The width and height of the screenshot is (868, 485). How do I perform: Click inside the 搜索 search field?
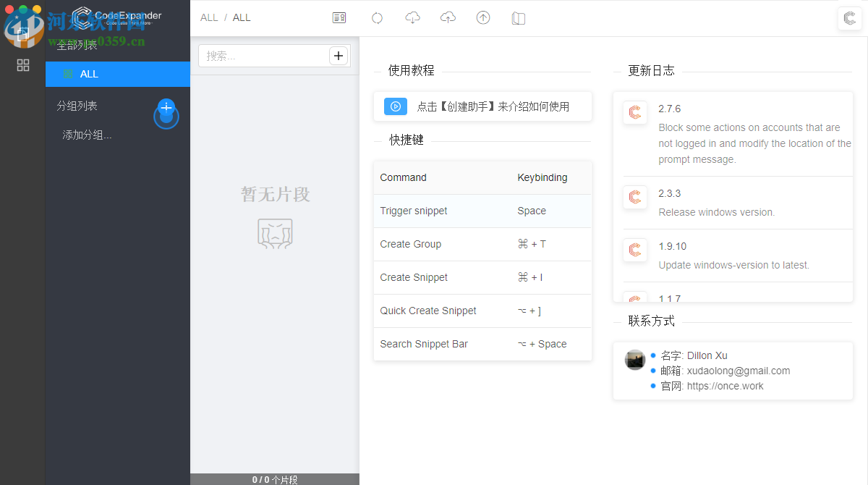(x=264, y=54)
